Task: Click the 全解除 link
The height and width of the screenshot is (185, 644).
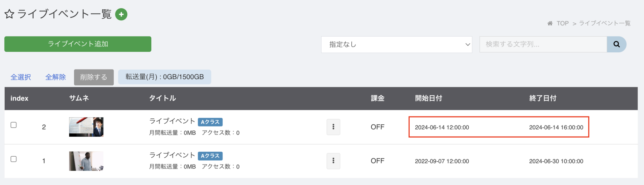Action: (55, 77)
